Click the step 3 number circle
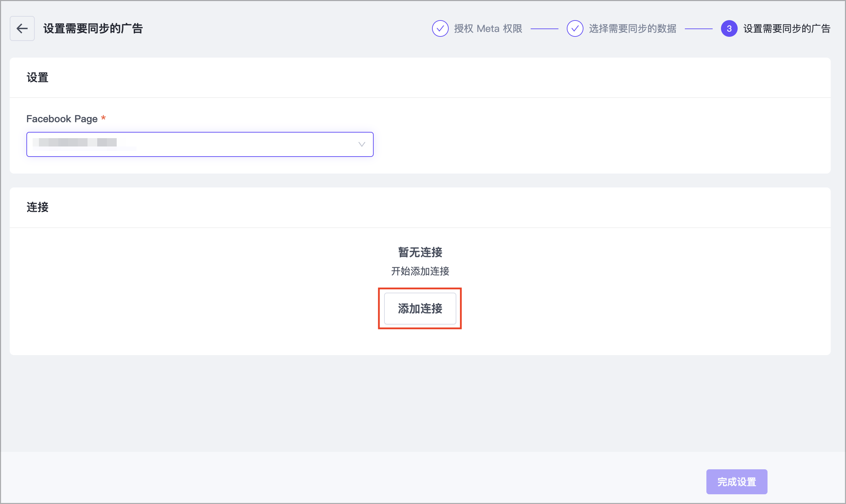 729,28
